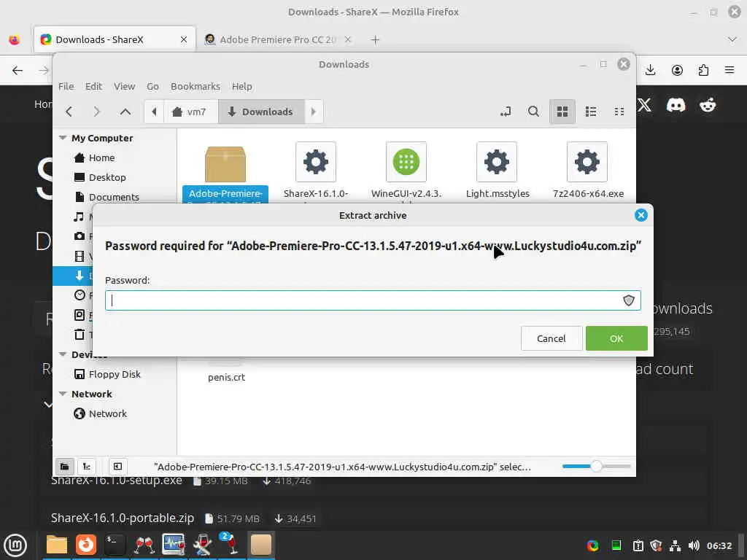Screen dimensions: 747x560
Task: Open Discord link on ShareX page
Action: (676, 105)
